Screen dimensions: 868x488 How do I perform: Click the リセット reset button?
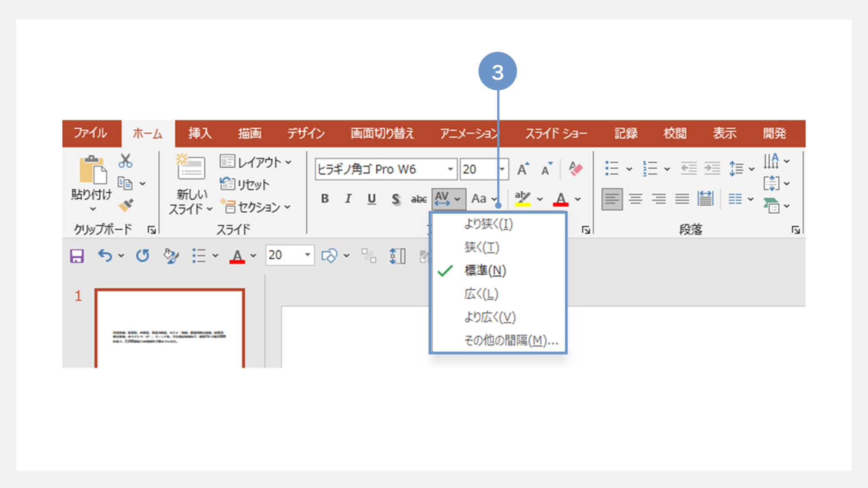coord(245,185)
